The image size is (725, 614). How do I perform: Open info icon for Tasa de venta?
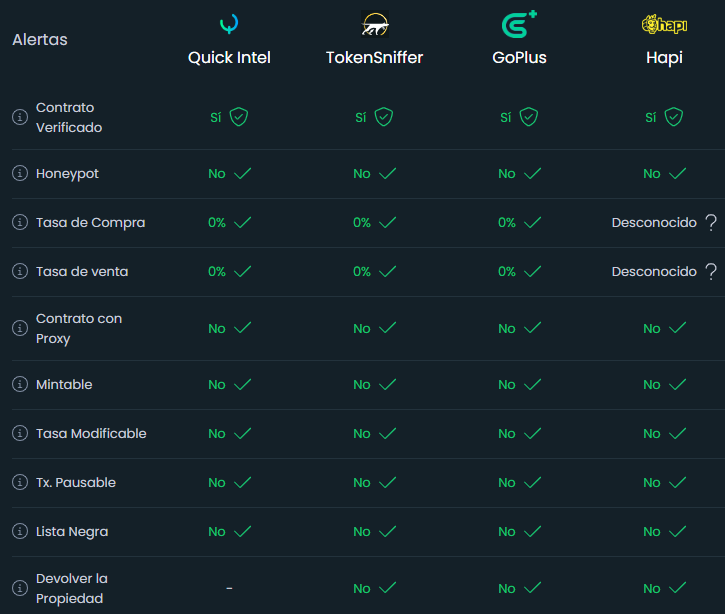click(x=20, y=271)
